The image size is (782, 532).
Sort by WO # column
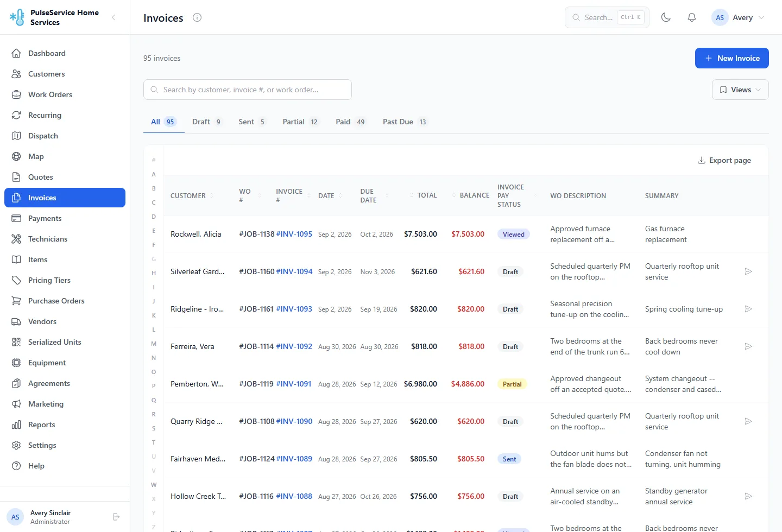click(250, 195)
